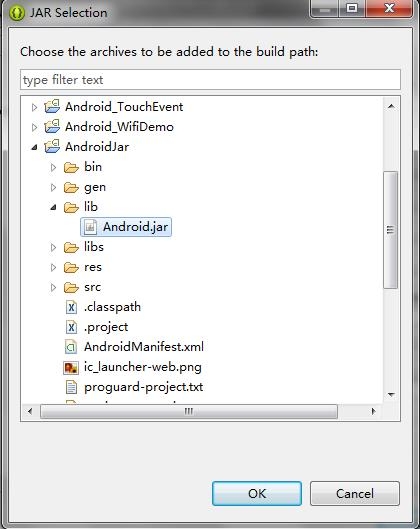This screenshot has width=420, height=529.
Task: Click the horizontal scrollbar thumb
Action: pos(189,411)
